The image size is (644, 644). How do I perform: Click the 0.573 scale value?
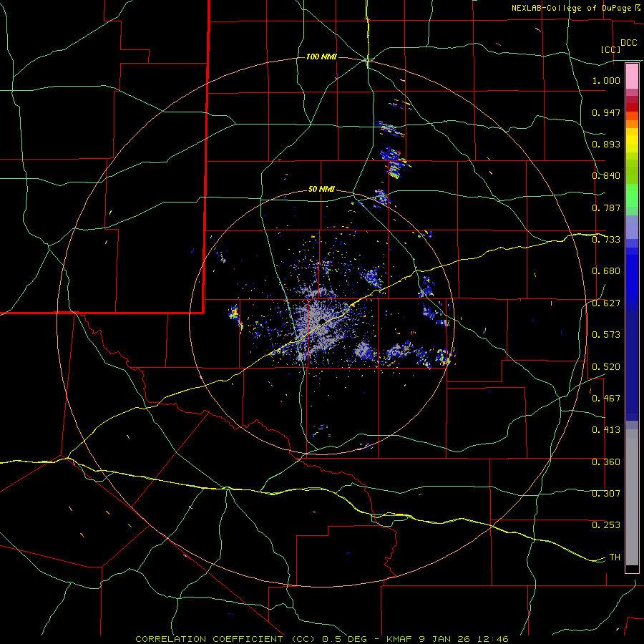pos(606,335)
